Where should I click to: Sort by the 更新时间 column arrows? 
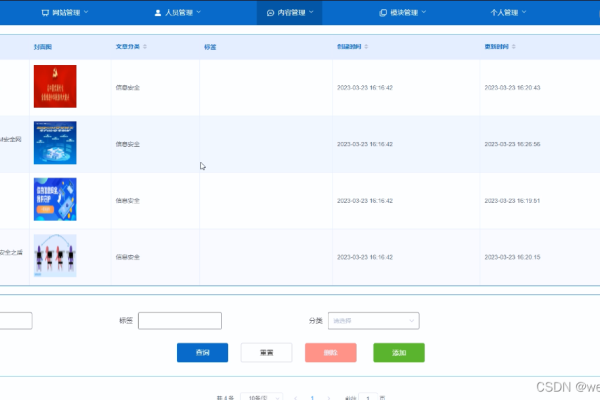(514, 47)
